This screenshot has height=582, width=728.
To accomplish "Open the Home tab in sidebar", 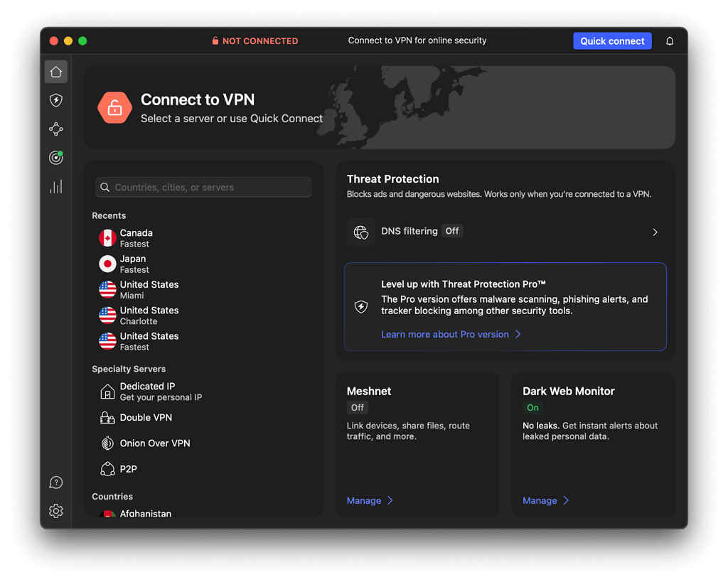I will (x=56, y=72).
